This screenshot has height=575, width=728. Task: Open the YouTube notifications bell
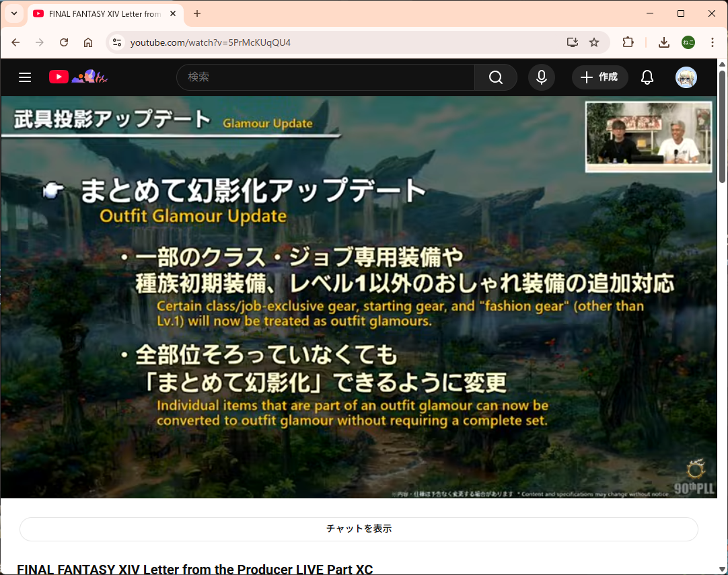coord(647,77)
